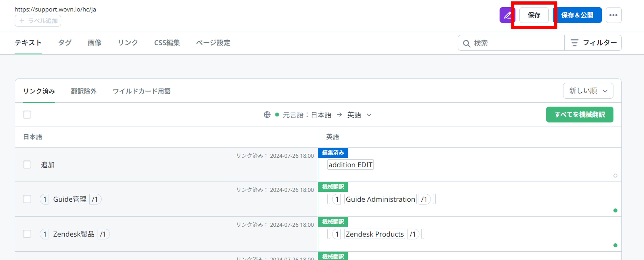Image resolution: width=644 pixels, height=260 pixels.
Task: Click the globe language icon
Action: (267, 115)
